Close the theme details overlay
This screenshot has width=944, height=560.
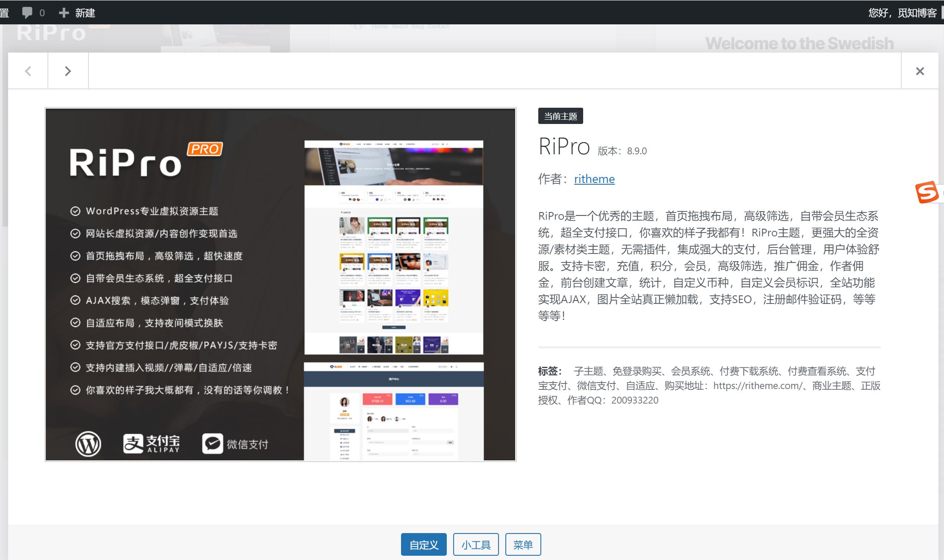click(x=920, y=71)
